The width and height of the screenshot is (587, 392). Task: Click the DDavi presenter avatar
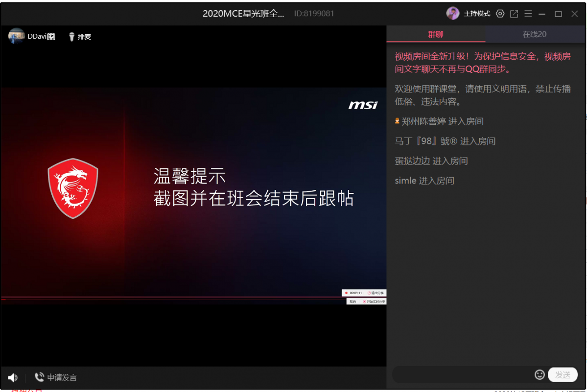pos(16,36)
